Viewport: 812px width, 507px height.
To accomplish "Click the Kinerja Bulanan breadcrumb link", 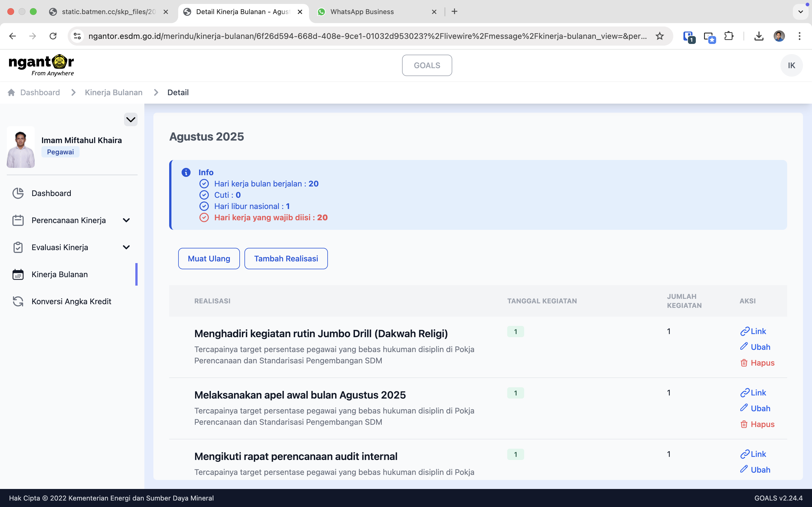I will click(x=113, y=92).
